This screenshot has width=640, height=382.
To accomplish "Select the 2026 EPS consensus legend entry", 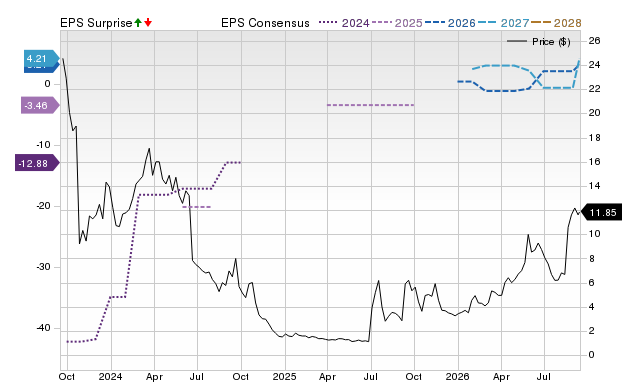I will (x=450, y=23).
